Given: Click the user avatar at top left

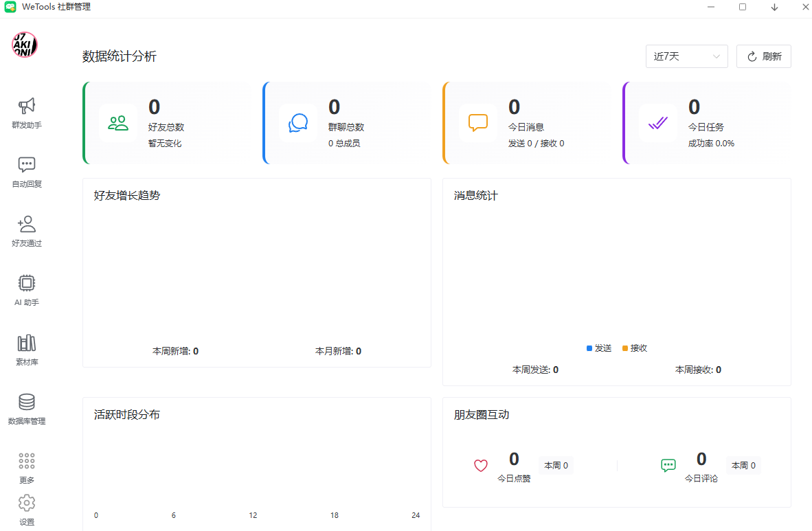Looking at the screenshot, I should [25, 45].
